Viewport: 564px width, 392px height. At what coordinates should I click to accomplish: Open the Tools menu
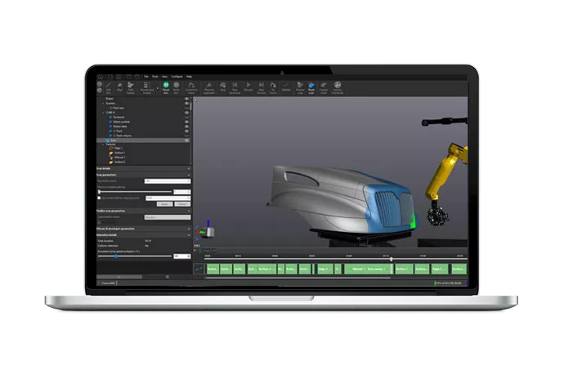click(x=154, y=76)
